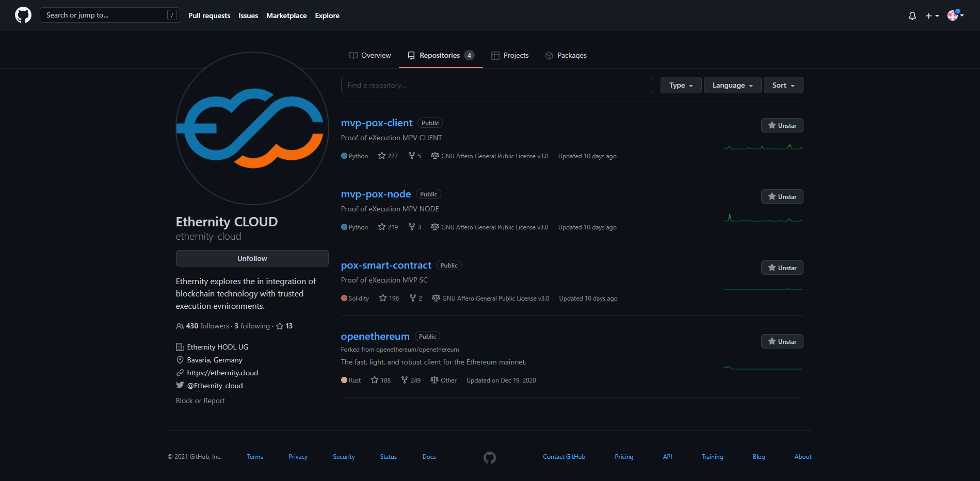Viewport: 980px width, 481px height.
Task: Click the footer GitHub mark icon
Action: coord(490,457)
